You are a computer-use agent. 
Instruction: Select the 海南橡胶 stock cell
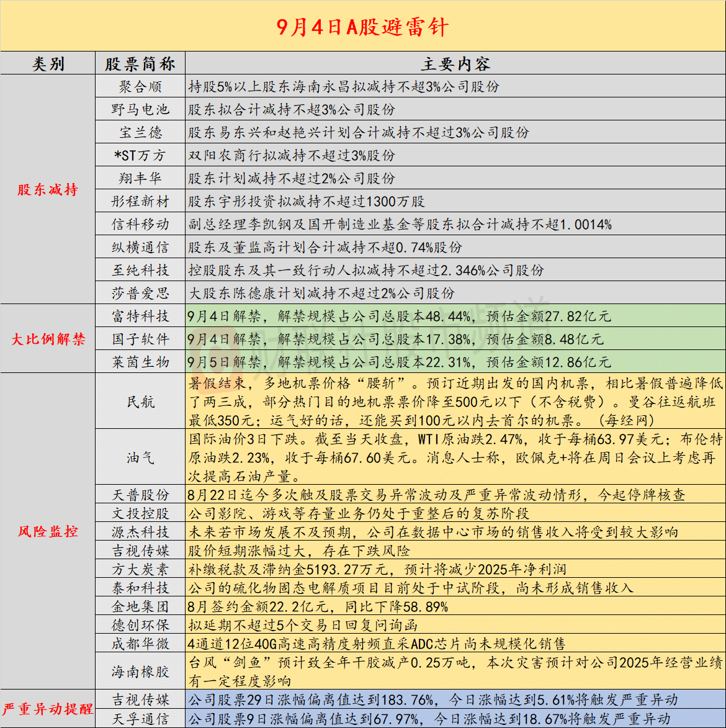coord(140,671)
